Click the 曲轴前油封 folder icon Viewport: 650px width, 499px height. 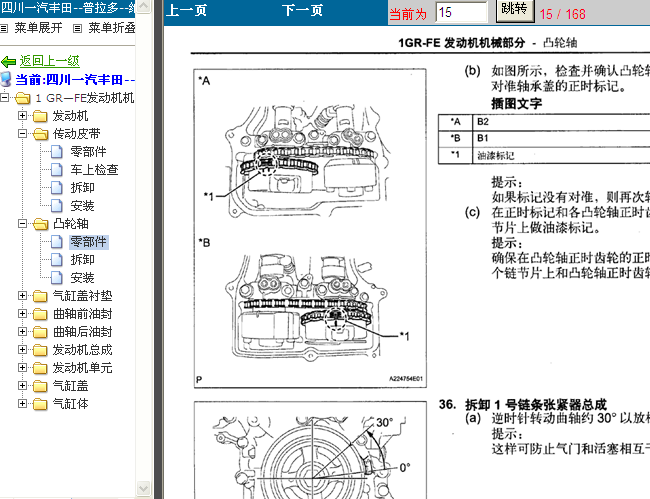[40, 314]
